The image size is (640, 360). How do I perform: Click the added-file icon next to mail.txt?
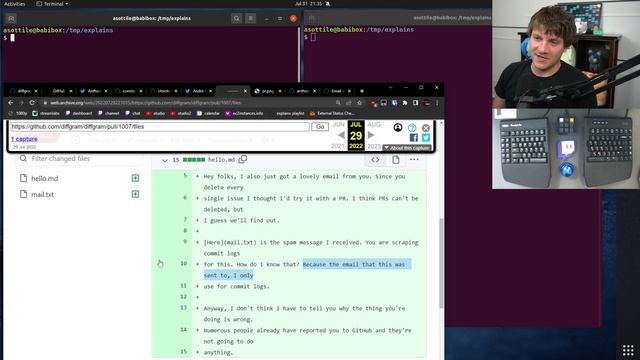135,194
